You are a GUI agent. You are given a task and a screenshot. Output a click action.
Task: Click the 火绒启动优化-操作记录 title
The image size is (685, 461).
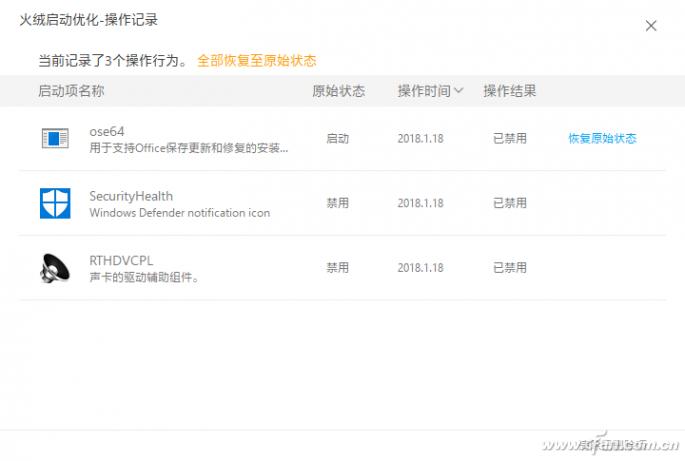(x=89, y=20)
